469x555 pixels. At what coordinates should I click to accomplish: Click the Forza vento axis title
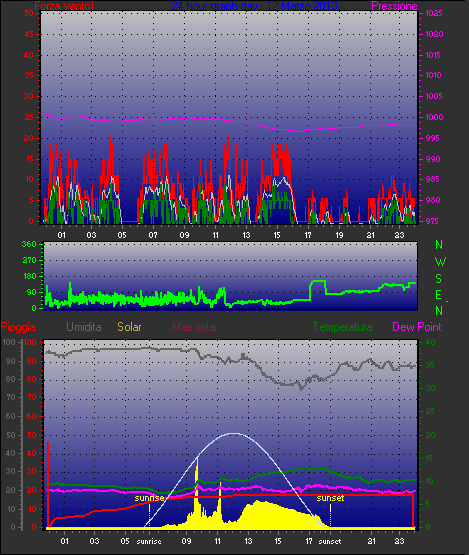click(64, 6)
